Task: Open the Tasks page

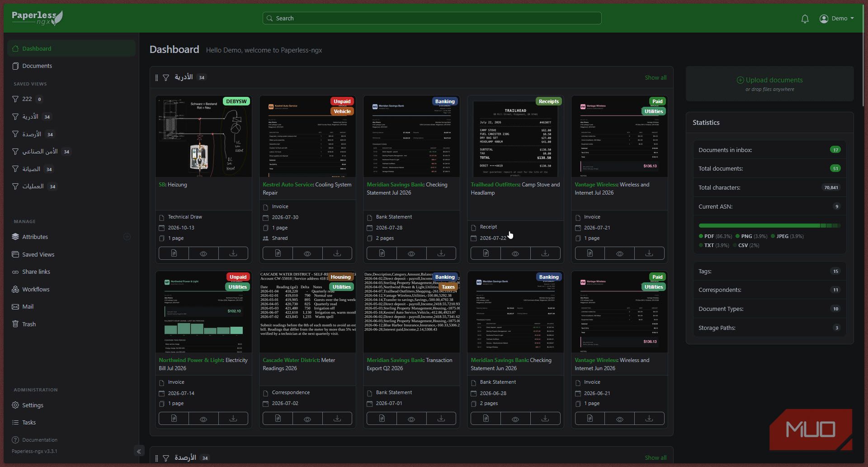Action: click(29, 422)
